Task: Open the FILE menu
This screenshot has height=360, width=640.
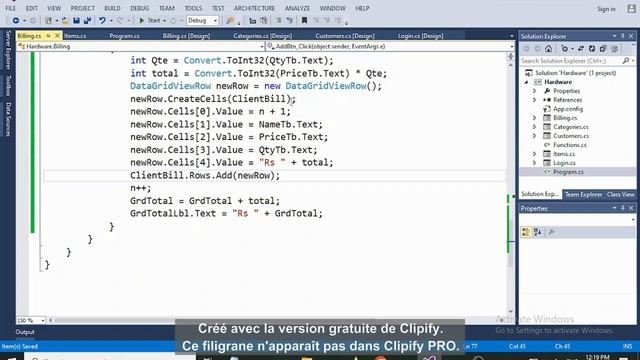Action: 11,8
